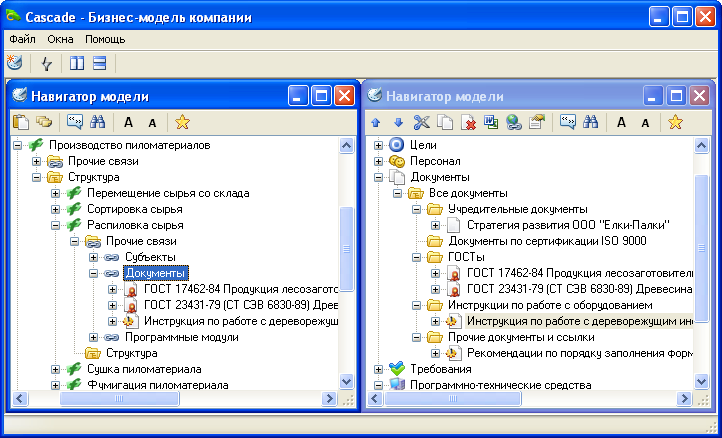This screenshot has height=438, width=722.
Task: Click the scissors cut icon in right navigator
Action: (421, 122)
